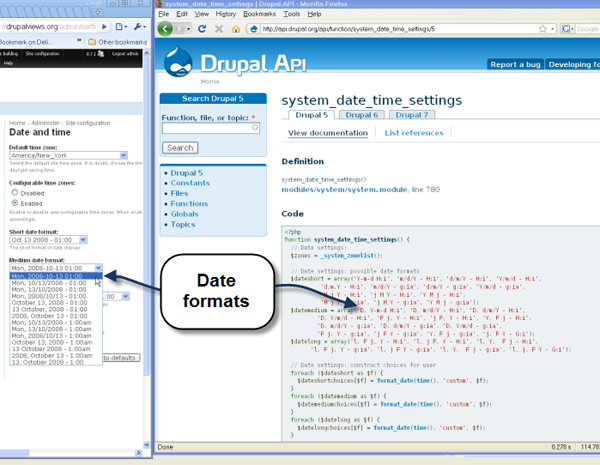Open the View menu

point(201,14)
